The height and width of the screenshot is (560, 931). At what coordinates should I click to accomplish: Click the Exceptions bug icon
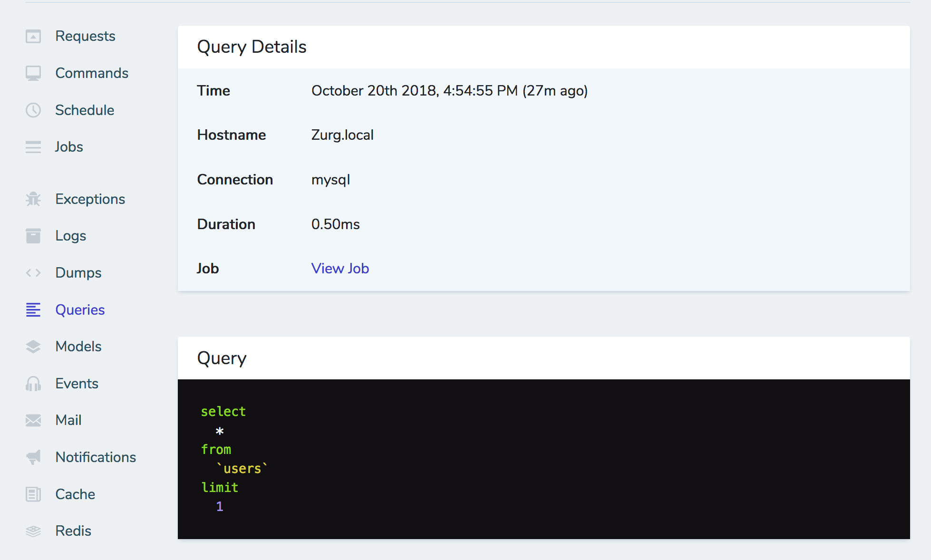click(x=33, y=199)
